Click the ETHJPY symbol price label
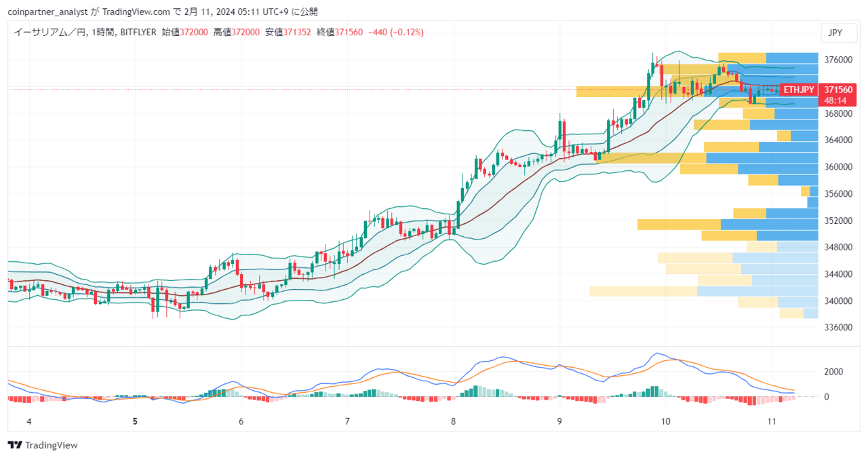The width and height of the screenshot is (868, 458). (798, 90)
